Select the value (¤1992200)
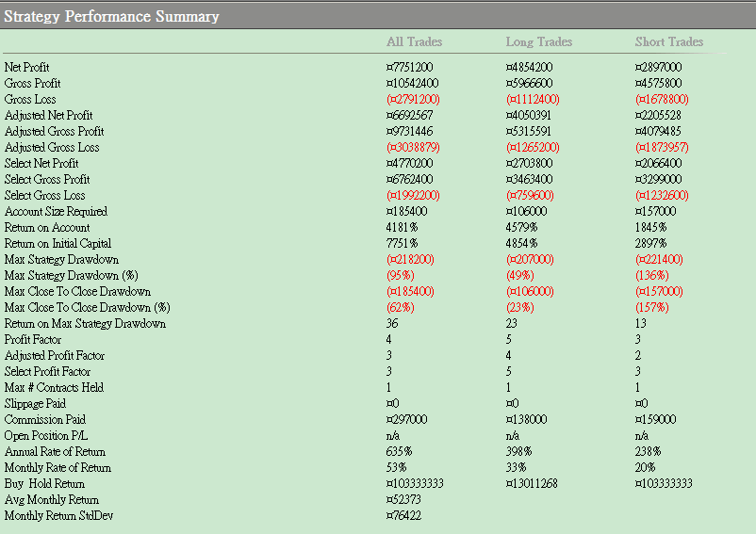Image resolution: width=756 pixels, height=534 pixels. click(413, 195)
